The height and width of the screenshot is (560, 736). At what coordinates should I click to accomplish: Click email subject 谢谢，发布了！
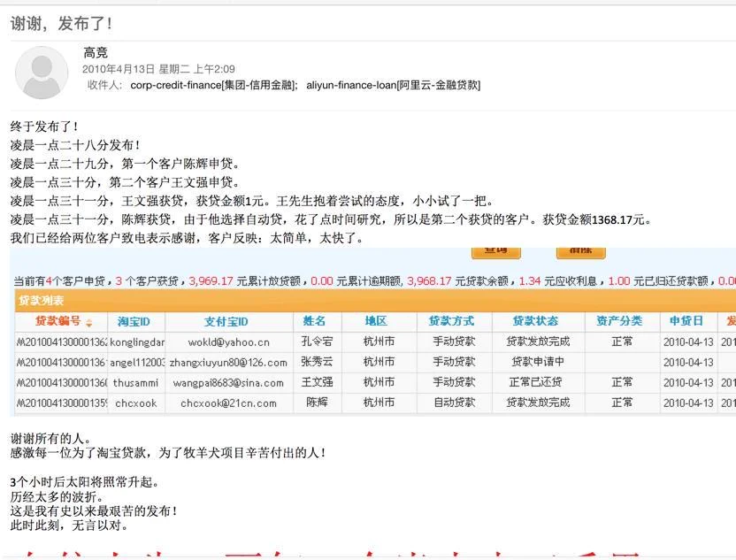(61, 23)
